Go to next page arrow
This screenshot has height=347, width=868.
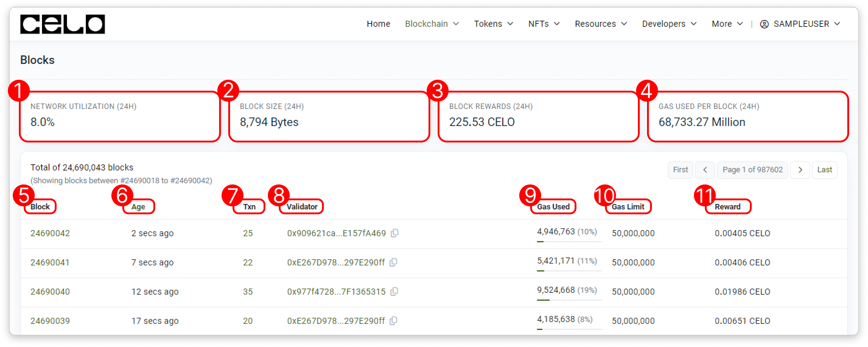(x=800, y=170)
